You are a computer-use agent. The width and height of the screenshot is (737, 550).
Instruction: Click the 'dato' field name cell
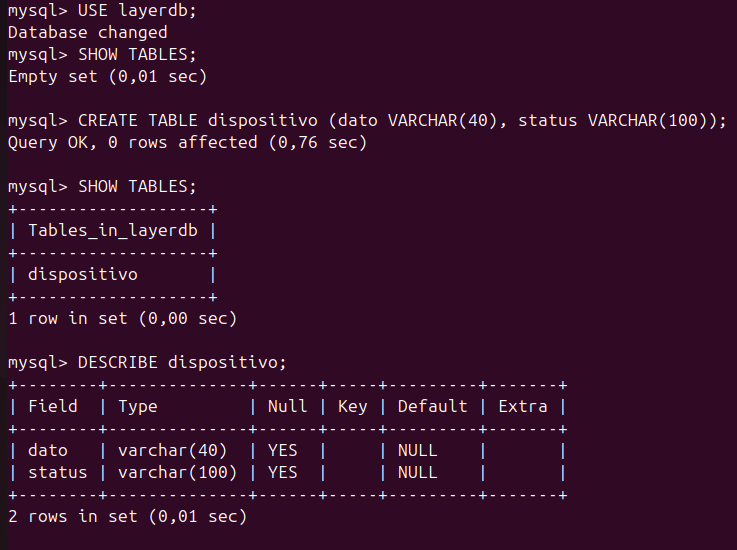48,451
